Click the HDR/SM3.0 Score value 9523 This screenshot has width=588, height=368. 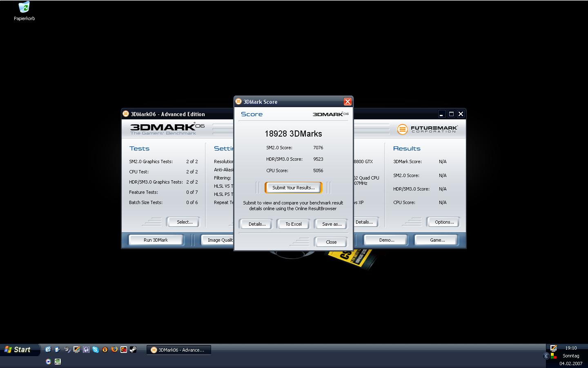[318, 159]
